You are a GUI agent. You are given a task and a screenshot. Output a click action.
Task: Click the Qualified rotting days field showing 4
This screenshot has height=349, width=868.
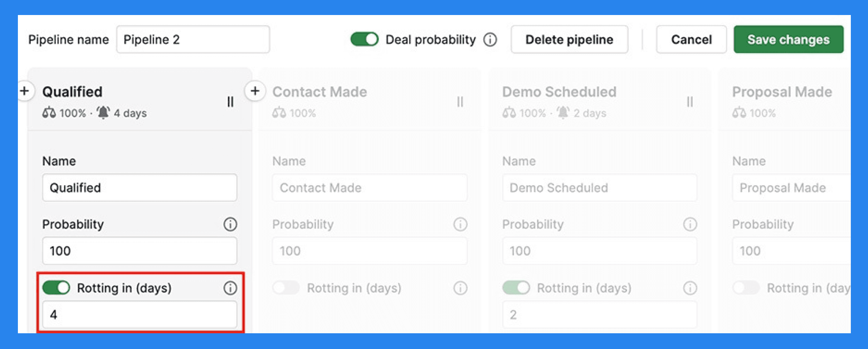coord(140,315)
